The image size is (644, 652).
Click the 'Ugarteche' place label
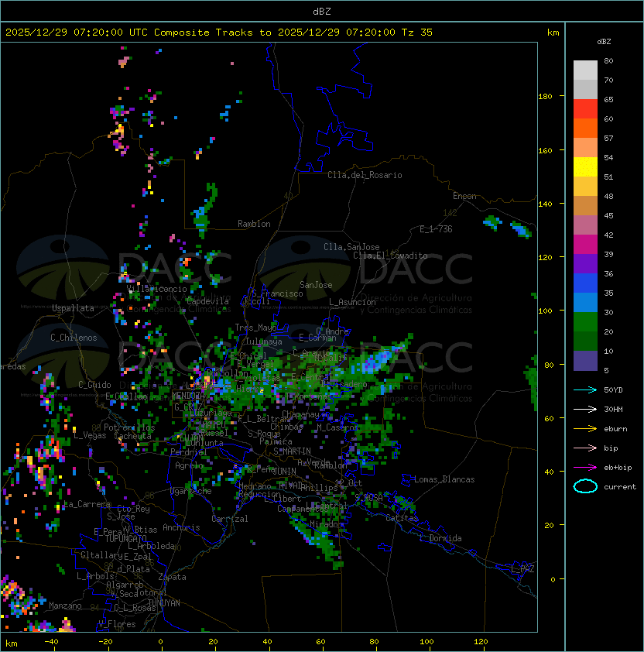pos(191,491)
